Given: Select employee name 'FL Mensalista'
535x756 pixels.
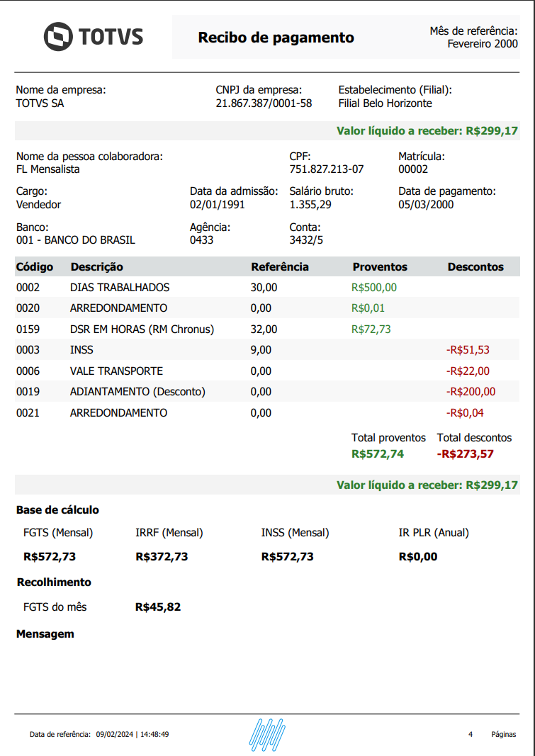Looking at the screenshot, I should 47,169.
